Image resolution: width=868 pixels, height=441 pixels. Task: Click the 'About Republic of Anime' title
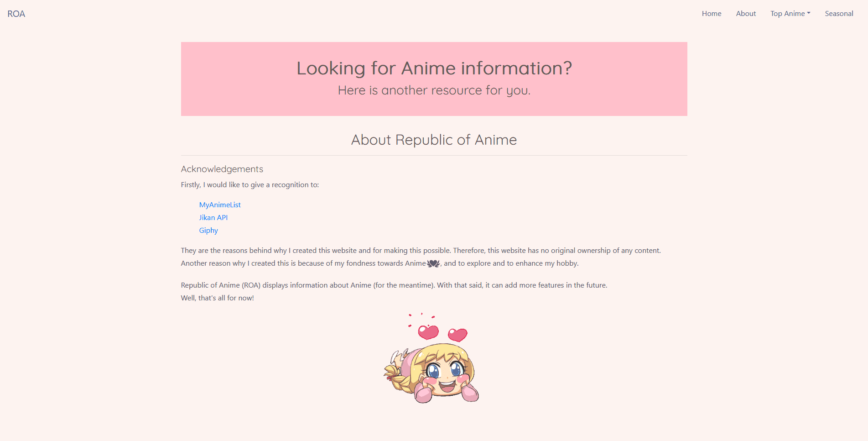434,140
